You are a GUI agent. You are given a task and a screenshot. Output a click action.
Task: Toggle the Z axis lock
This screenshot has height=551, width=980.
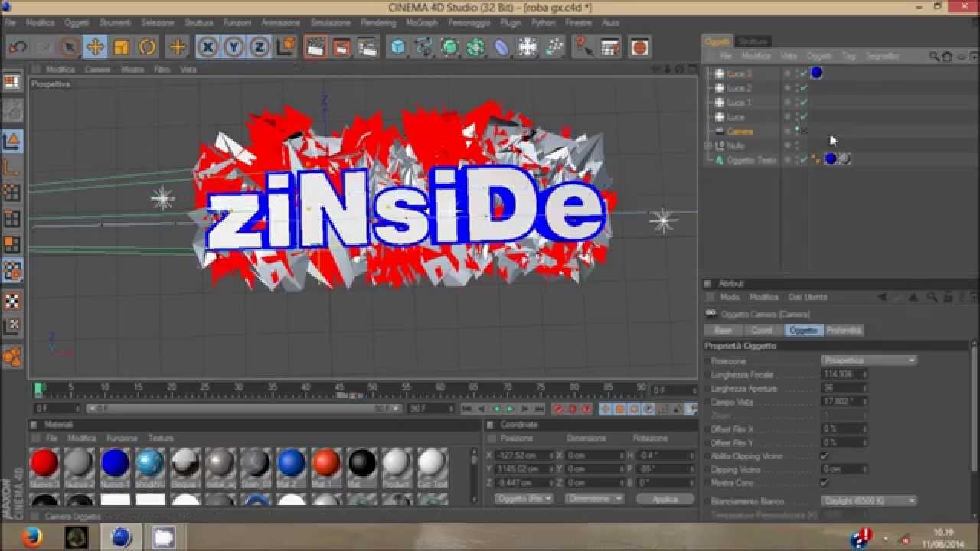[x=260, y=47]
